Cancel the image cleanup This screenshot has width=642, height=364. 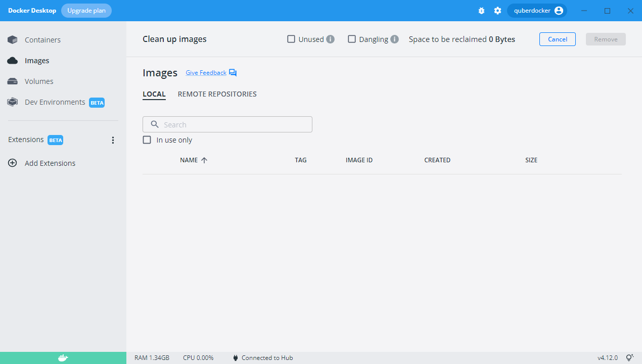[557, 39]
